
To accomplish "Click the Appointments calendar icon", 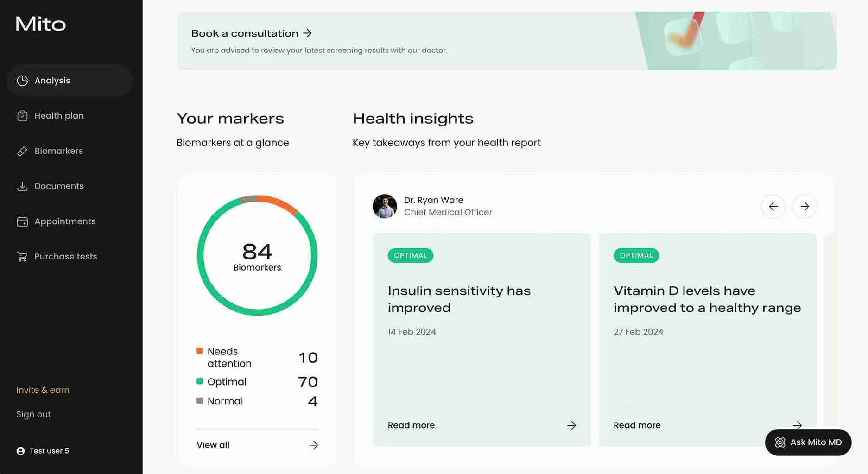I will coord(22,221).
